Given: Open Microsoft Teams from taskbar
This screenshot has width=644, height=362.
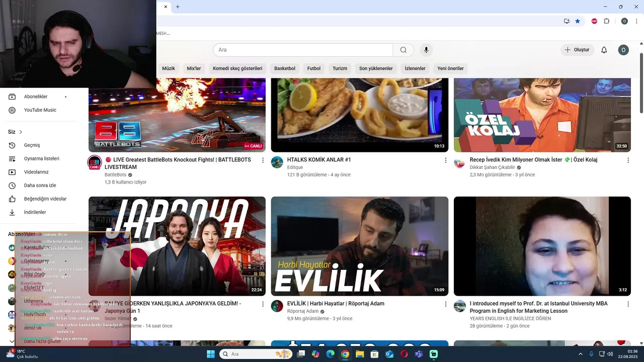Looking at the screenshot, I should tap(419, 354).
